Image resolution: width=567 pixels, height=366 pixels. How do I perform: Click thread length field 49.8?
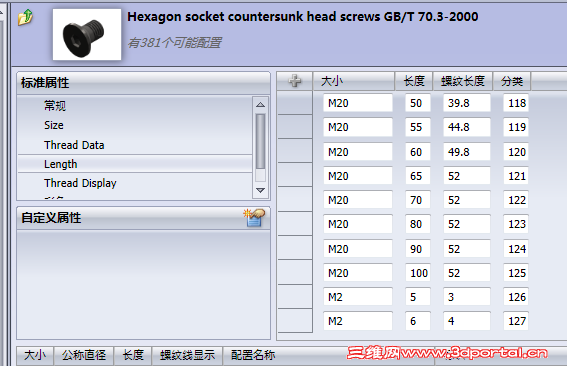467,152
